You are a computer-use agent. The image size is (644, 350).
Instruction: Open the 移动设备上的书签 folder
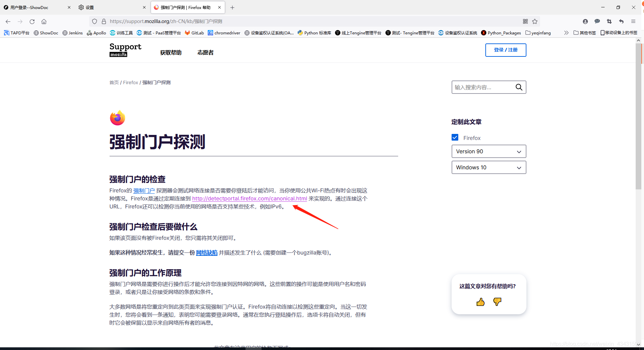(619, 33)
